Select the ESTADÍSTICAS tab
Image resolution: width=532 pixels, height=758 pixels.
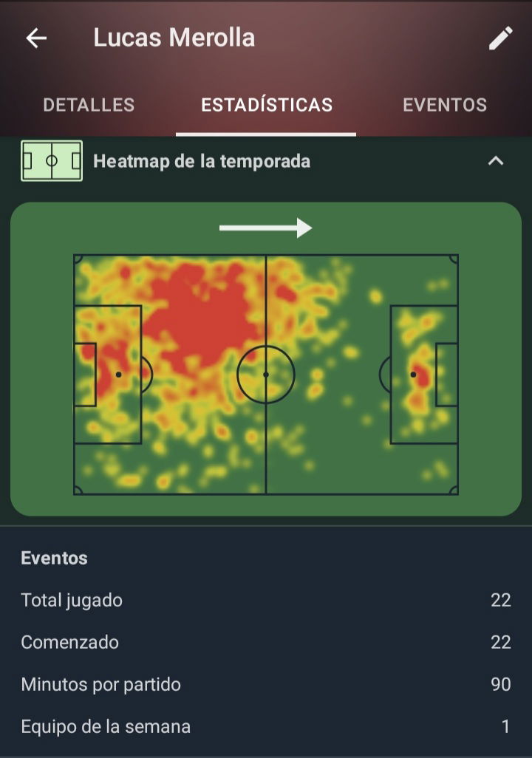[x=266, y=105]
